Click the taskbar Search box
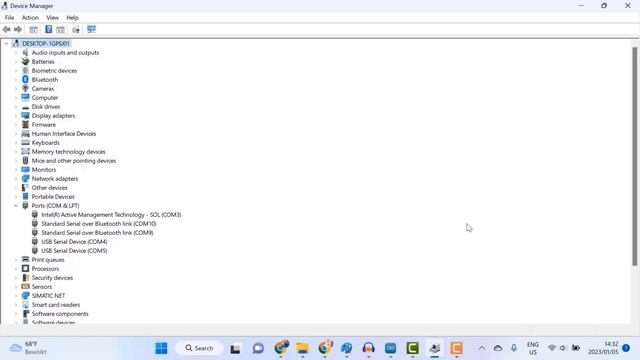 pos(199,348)
